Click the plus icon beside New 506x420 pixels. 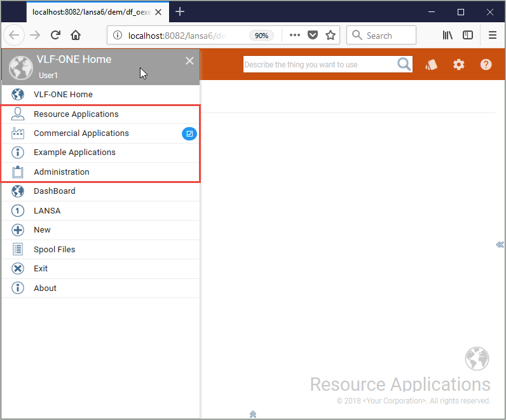(18, 230)
